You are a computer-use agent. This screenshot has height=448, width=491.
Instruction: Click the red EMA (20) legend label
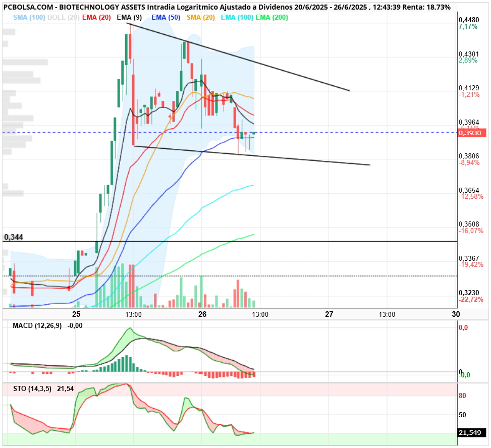tap(96, 18)
